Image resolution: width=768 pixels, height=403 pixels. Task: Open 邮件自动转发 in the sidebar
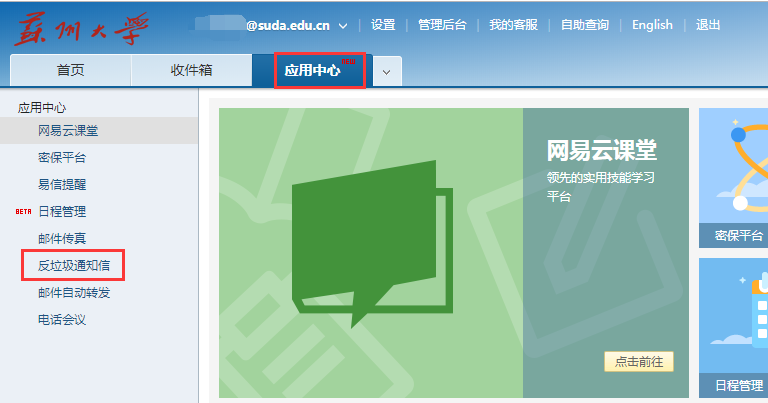(74, 293)
